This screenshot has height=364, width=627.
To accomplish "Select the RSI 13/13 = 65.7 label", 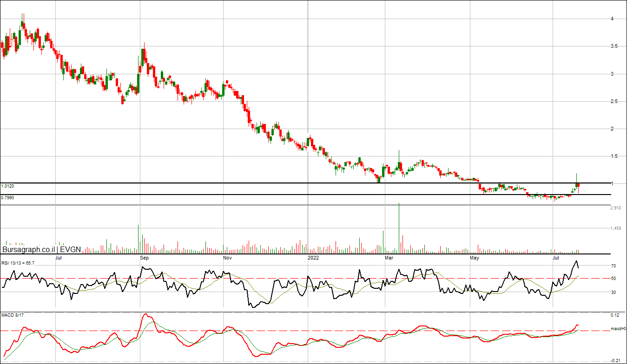I will pyautogui.click(x=18, y=263).
